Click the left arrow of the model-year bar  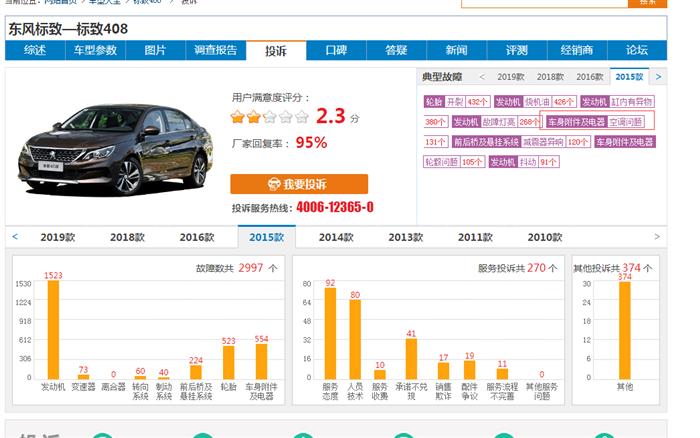15,237
